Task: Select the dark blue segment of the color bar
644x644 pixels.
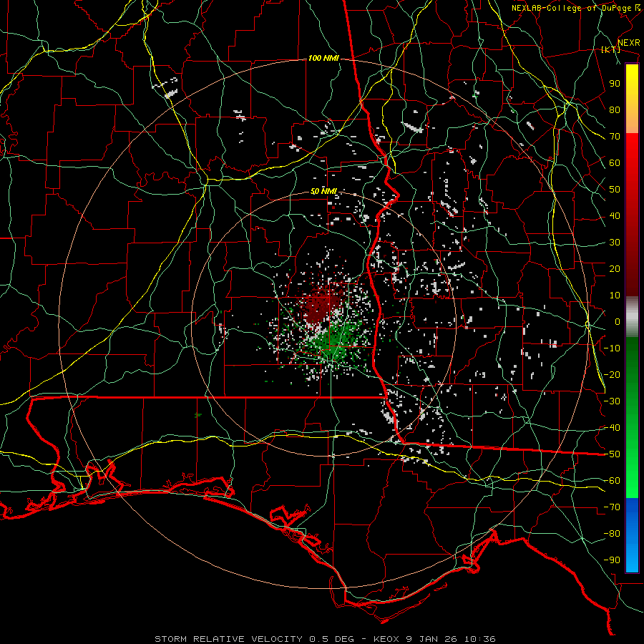Action: (632, 512)
